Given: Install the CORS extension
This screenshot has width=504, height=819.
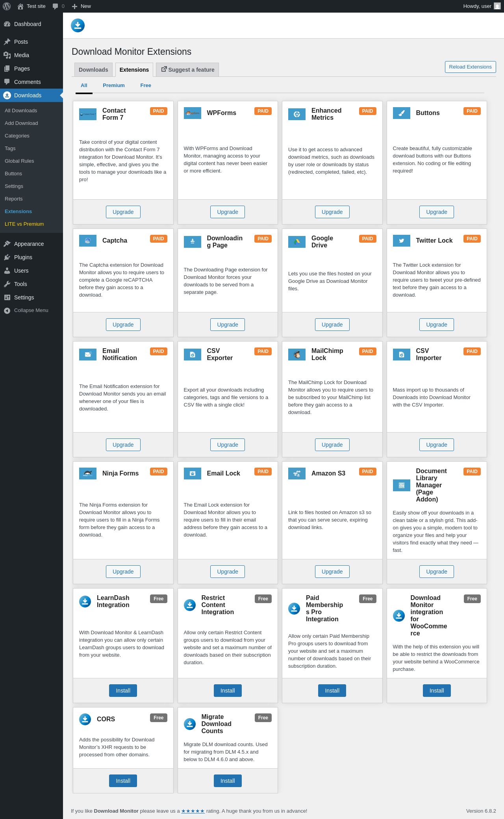Looking at the screenshot, I should tap(123, 781).
